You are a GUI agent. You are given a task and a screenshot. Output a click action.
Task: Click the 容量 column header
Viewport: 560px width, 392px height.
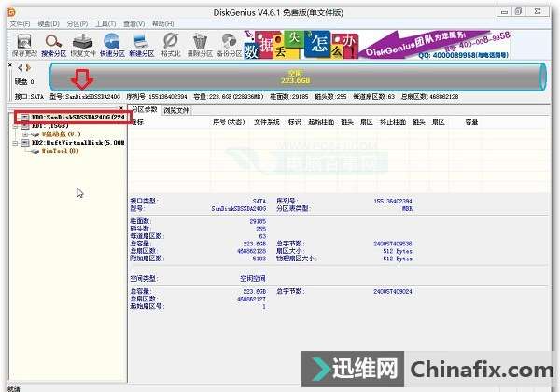[471, 122]
